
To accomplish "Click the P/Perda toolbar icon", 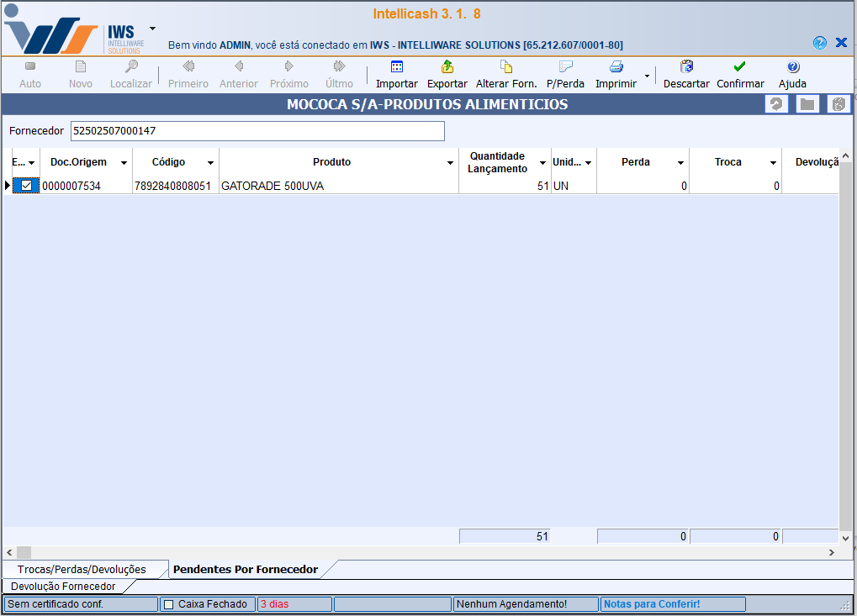I will point(564,67).
